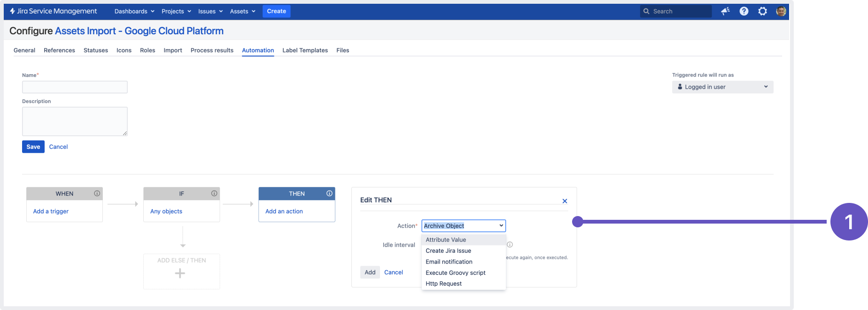This screenshot has width=868, height=310.
Task: Click Add an action link
Action: [284, 211]
